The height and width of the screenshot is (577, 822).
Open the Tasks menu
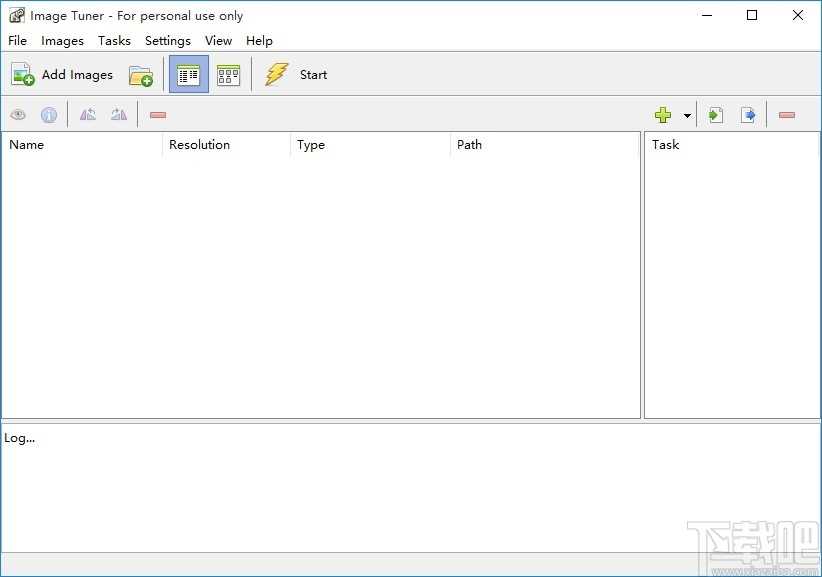point(114,41)
